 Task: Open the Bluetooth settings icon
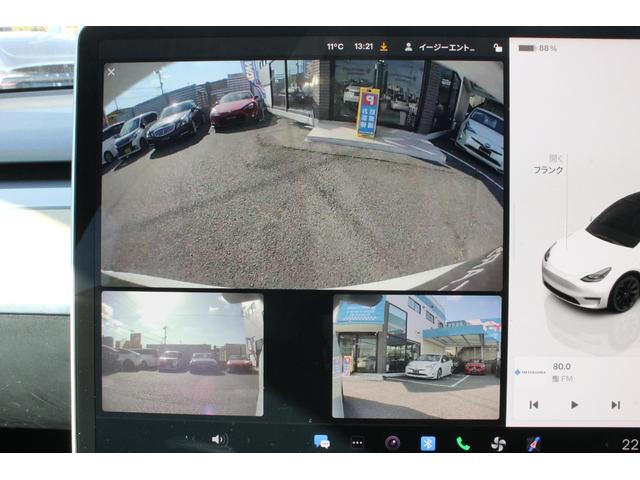[x=428, y=443]
